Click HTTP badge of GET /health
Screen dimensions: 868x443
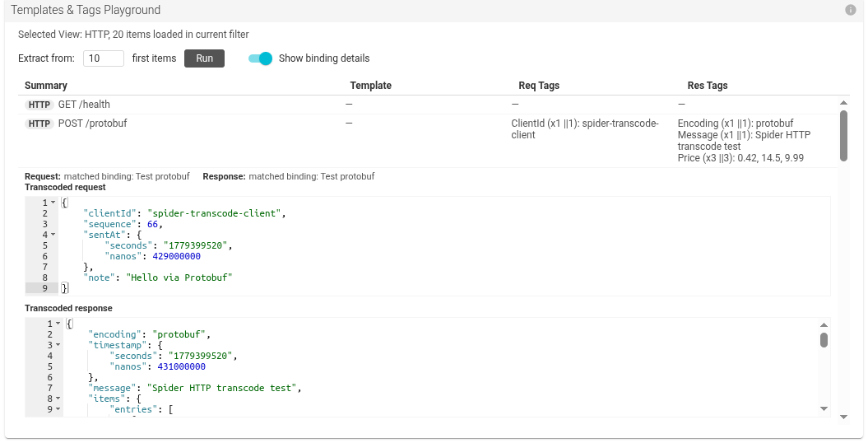[39, 105]
